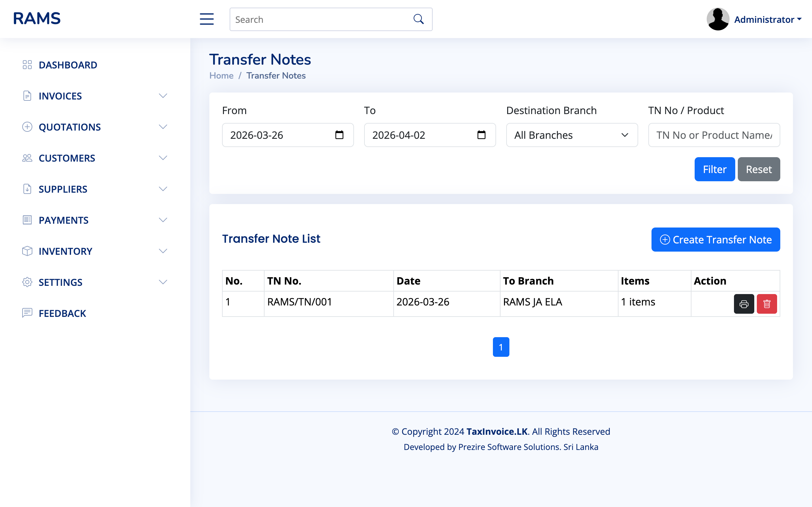Screen dimensions: 812x507
Task: Open calendar picker for To date
Action: coord(481,135)
